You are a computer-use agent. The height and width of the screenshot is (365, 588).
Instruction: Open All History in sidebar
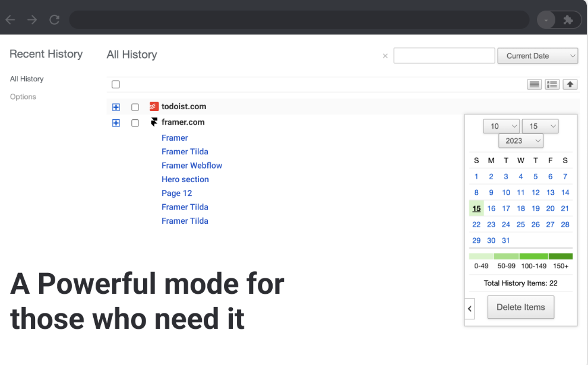pos(27,79)
